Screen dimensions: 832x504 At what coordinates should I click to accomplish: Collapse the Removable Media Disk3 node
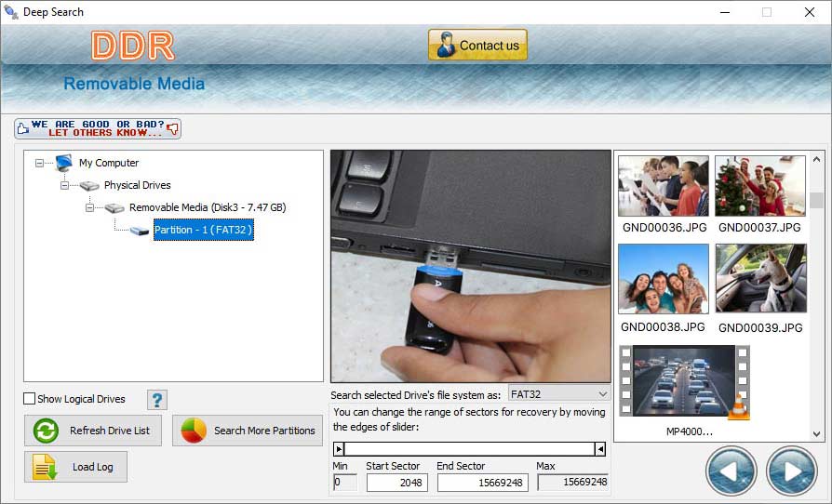[89, 207]
